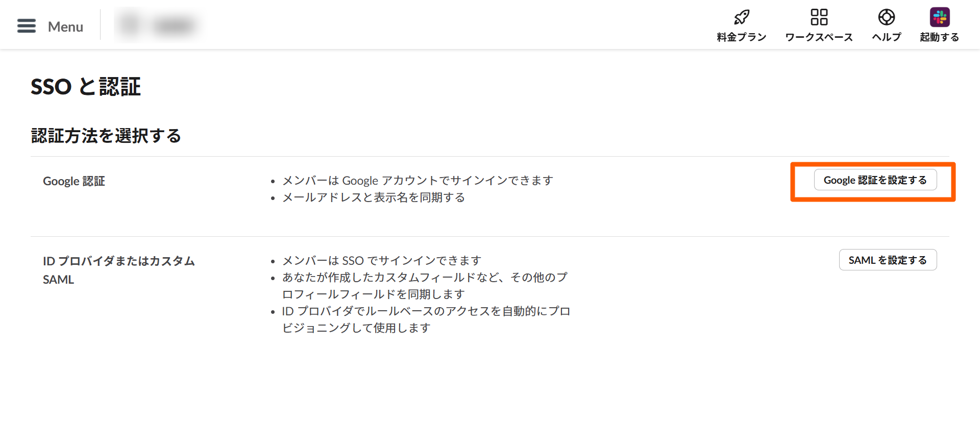Click the "Google 認証" row label
Image resolution: width=980 pixels, height=448 pixels.
pyautogui.click(x=74, y=181)
